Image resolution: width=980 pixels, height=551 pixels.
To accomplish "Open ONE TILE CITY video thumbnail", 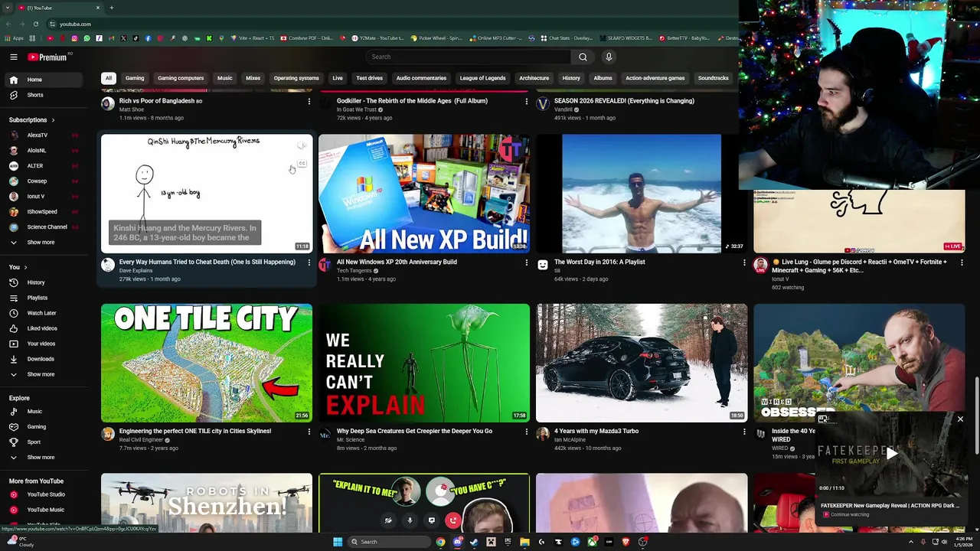I will [x=207, y=363].
